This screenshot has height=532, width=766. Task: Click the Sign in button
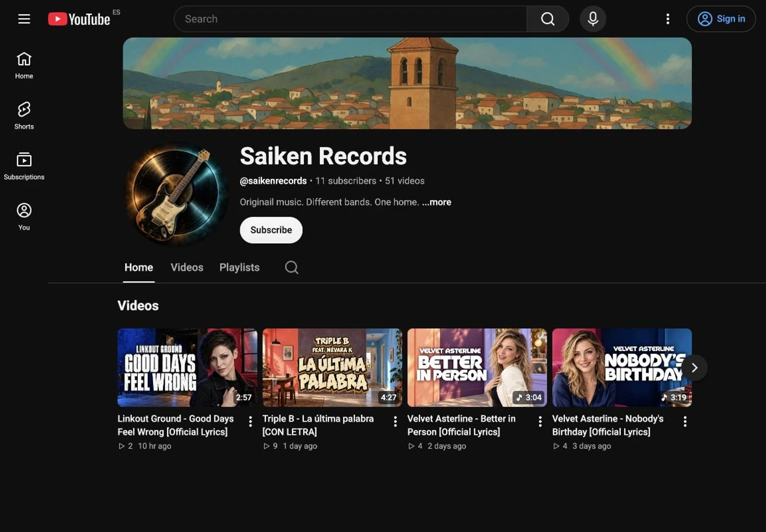click(x=721, y=19)
